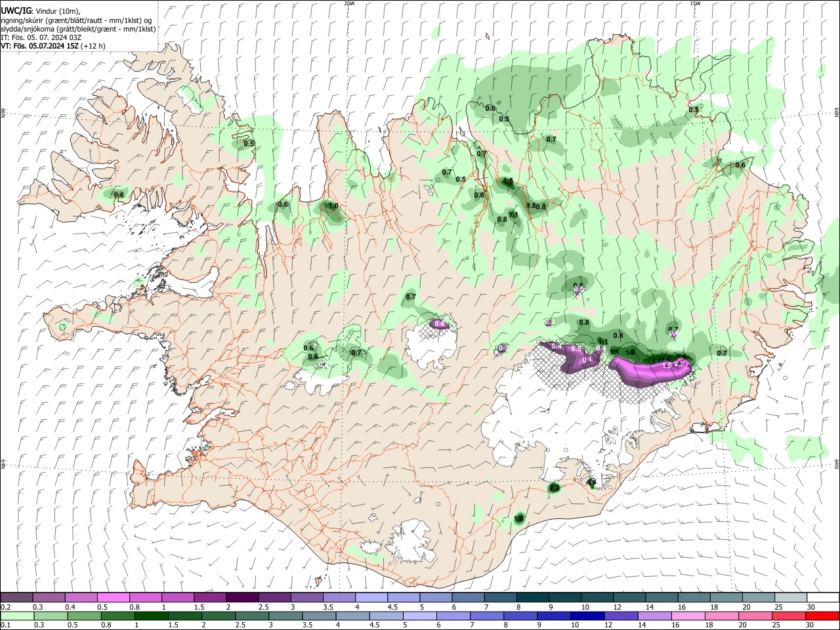Click the 1.5 precipitation value on the map
Image resolution: width=840 pixels, height=630 pixels.
pyautogui.click(x=507, y=181)
